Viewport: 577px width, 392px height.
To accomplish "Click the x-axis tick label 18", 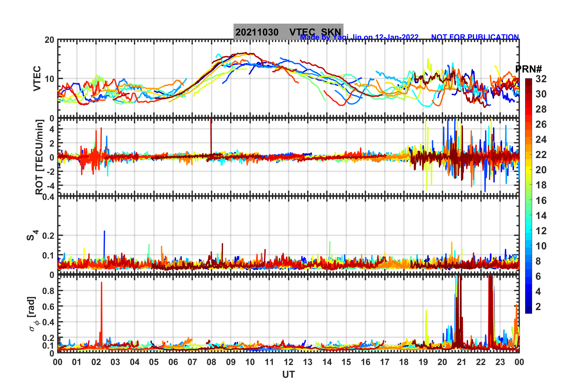I will pyautogui.click(x=404, y=362).
